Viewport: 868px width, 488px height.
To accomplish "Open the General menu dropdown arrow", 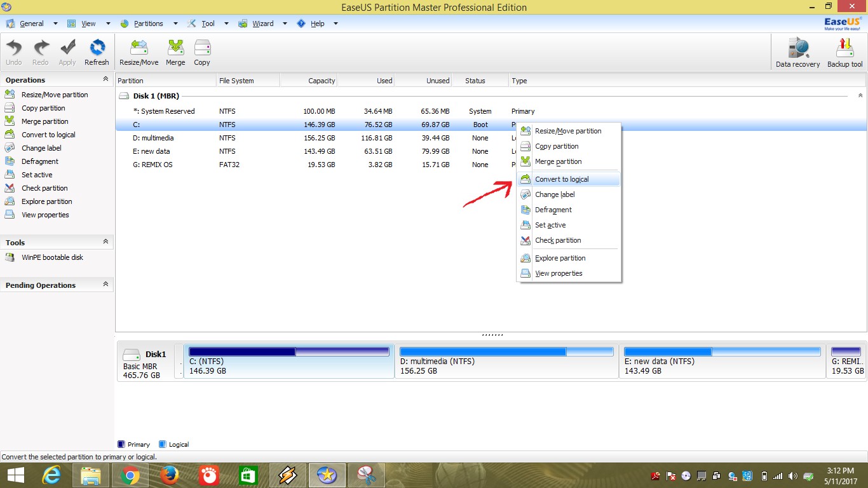I will [55, 24].
